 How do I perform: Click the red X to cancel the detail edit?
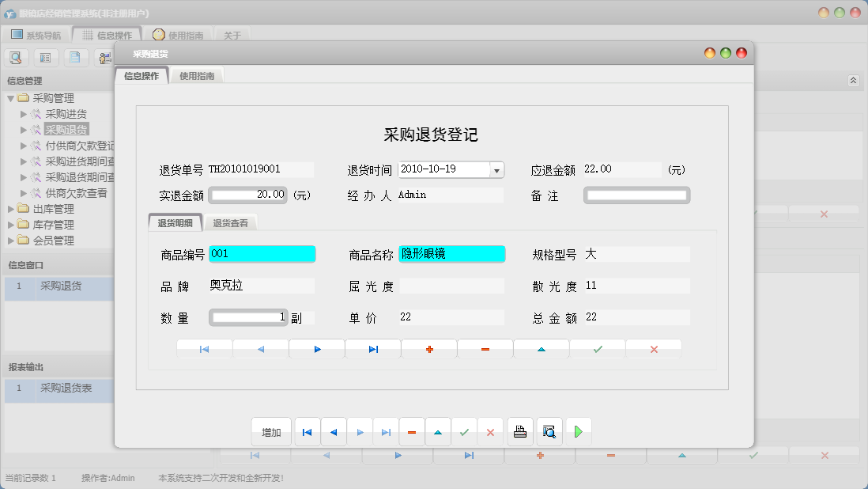(654, 347)
